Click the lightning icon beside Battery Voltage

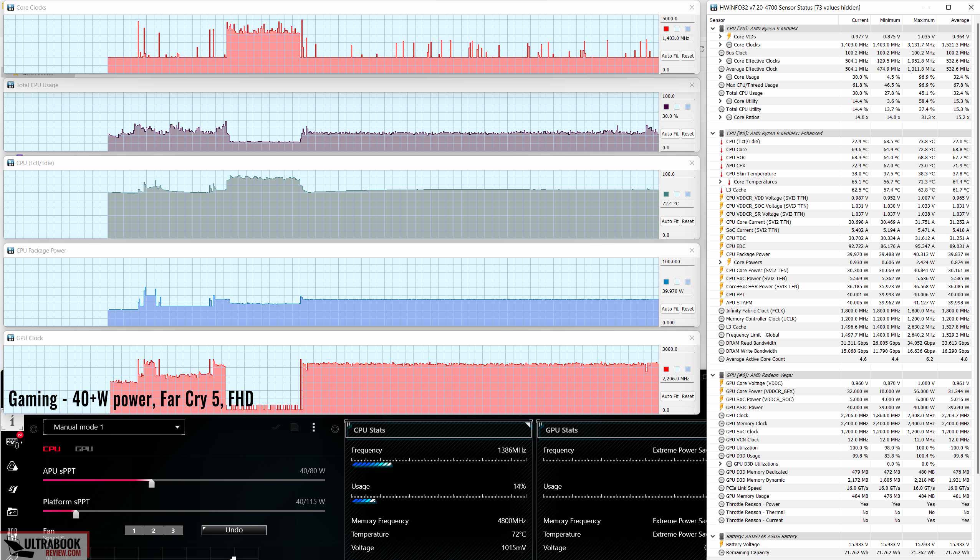[722, 544]
